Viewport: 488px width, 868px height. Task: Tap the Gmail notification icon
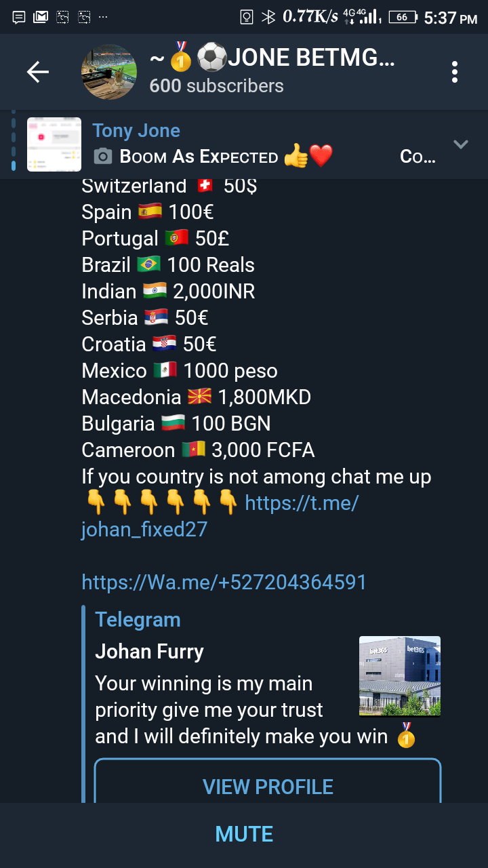tap(41, 18)
